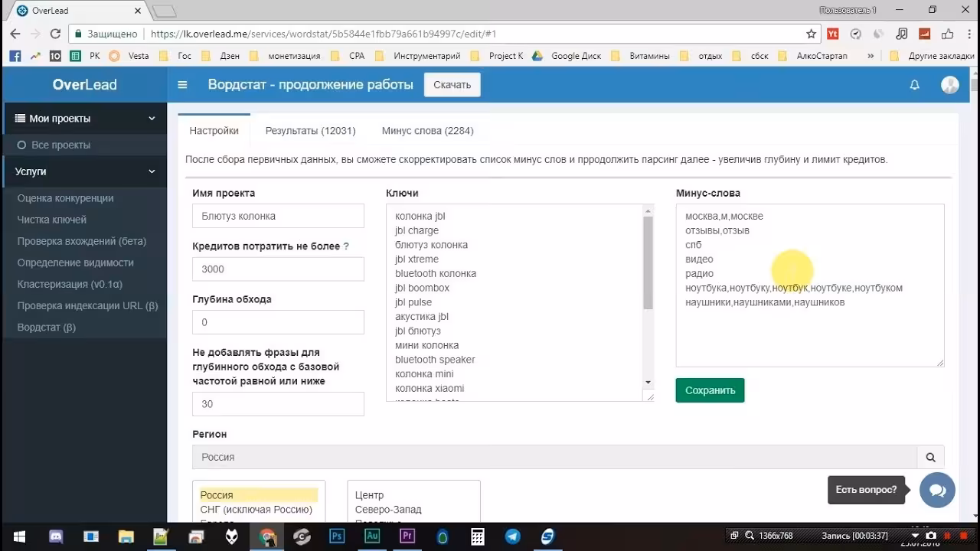Click the Имя проекта input field

pyautogui.click(x=278, y=216)
